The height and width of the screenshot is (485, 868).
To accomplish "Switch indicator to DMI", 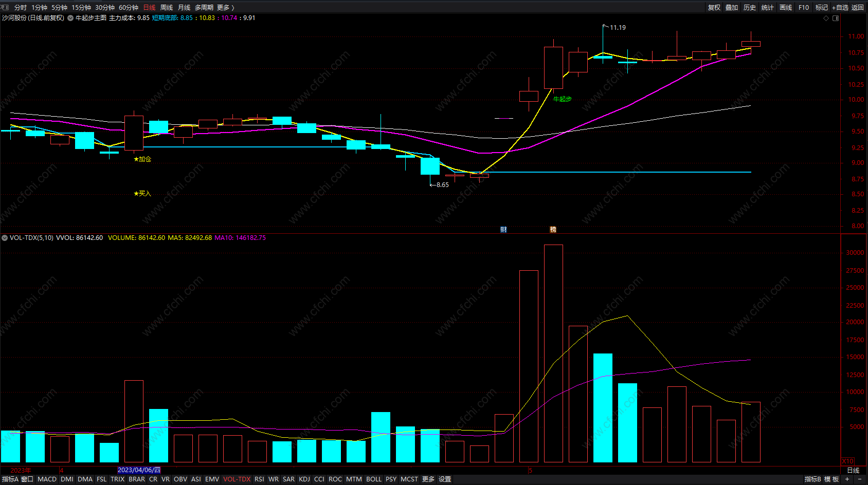I will [67, 479].
